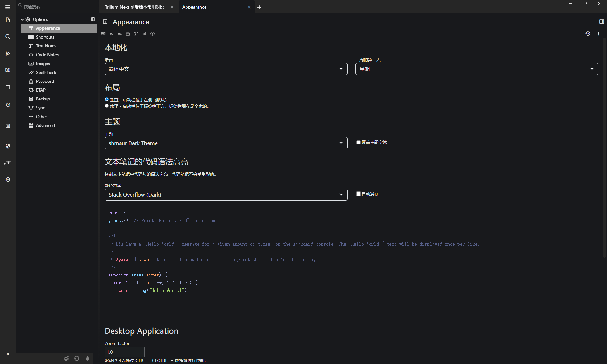
Task: Open the Stack Overflow (Dark) color scheme dropdown
Action: coord(226,195)
